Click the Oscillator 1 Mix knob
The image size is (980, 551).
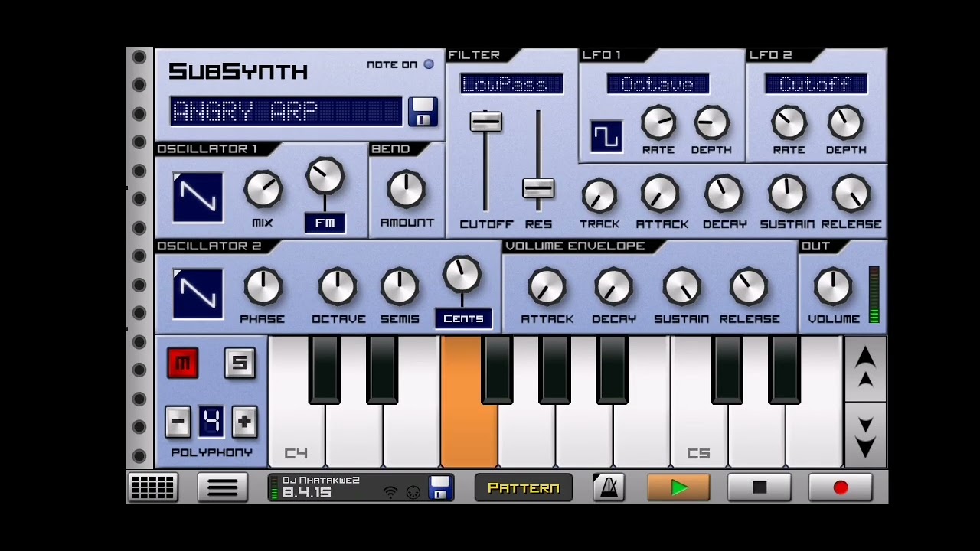click(263, 189)
